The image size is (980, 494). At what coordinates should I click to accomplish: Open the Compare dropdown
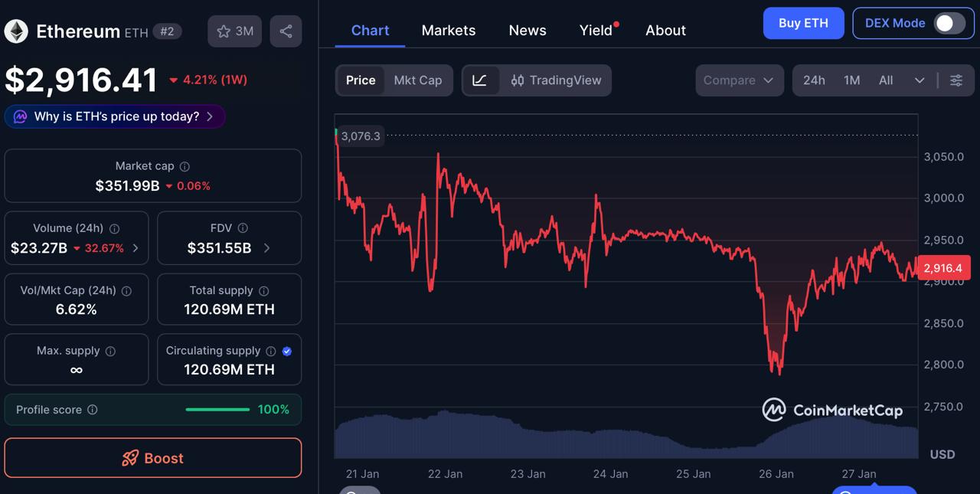click(739, 80)
